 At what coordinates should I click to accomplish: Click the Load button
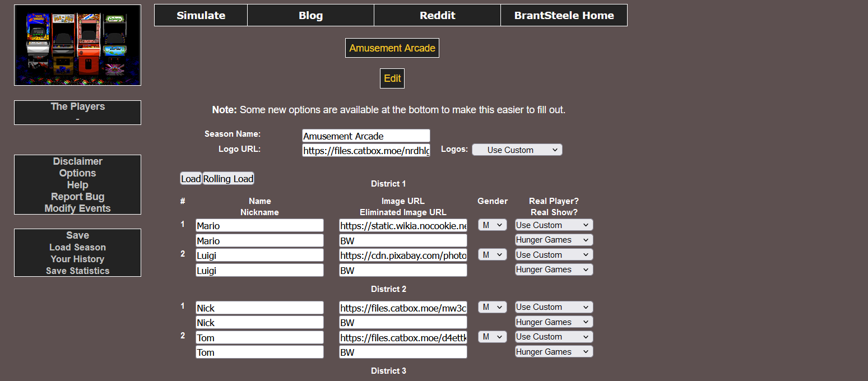(191, 179)
